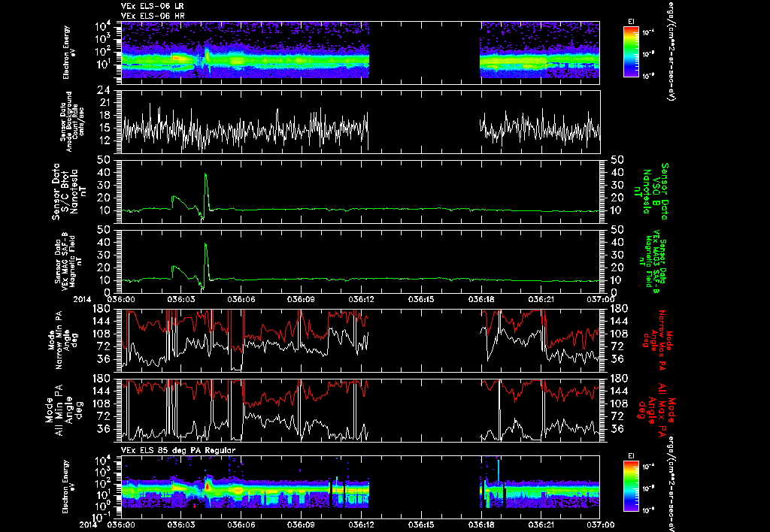Click the white 'VEx MAG SAF-B Magnetic Field' left label
Viewport: 770px width, 532px height.
coord(68,261)
